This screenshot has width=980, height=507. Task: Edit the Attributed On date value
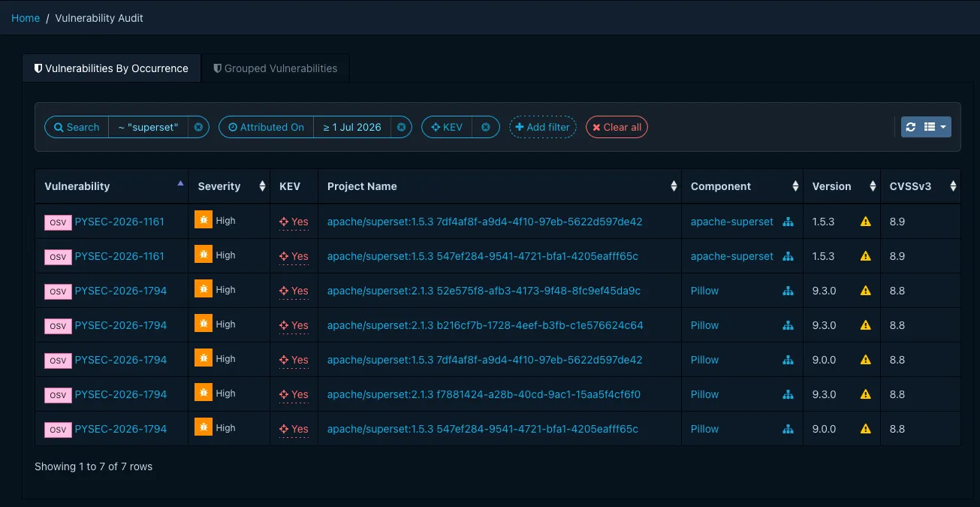coord(352,127)
